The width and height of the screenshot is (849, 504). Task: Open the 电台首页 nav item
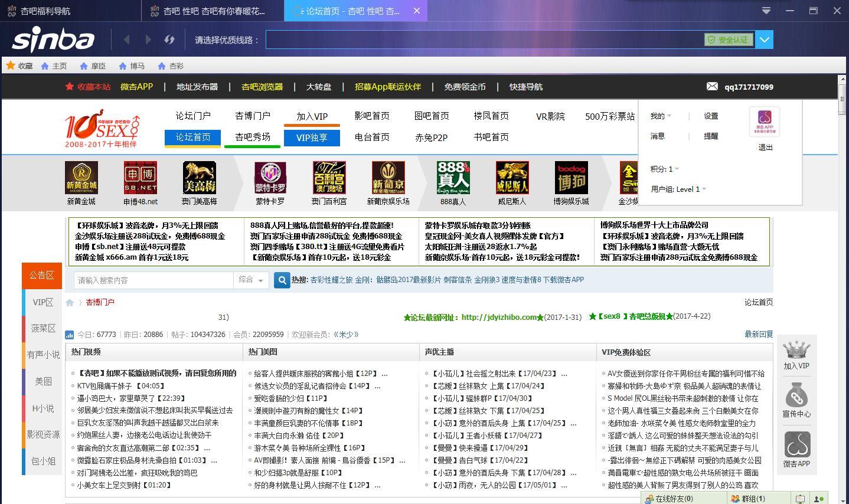[x=372, y=137]
